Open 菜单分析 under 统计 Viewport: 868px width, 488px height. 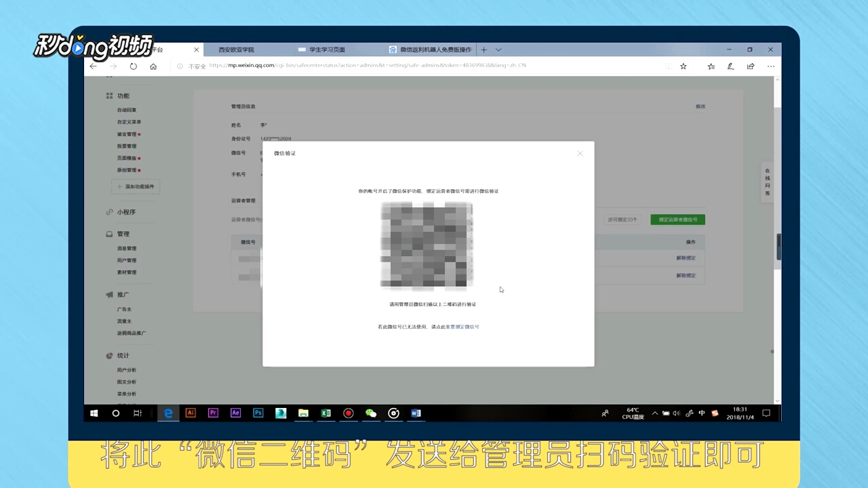click(x=127, y=394)
